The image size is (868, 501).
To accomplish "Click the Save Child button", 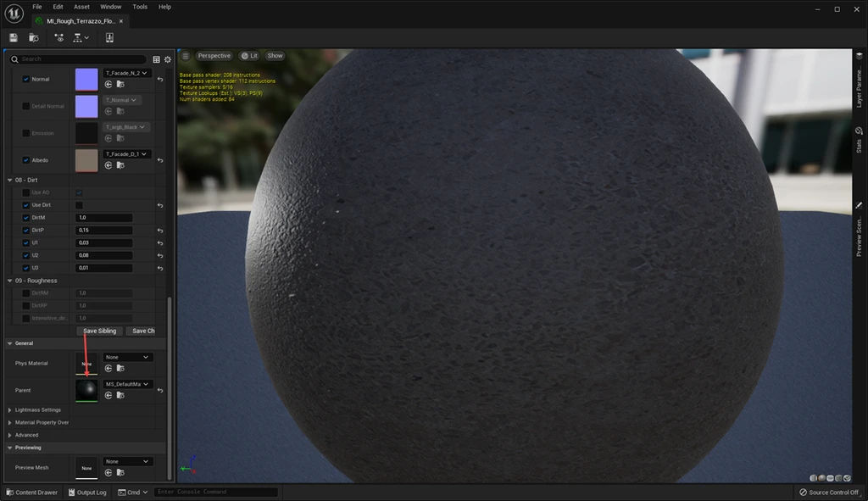I will tap(142, 331).
